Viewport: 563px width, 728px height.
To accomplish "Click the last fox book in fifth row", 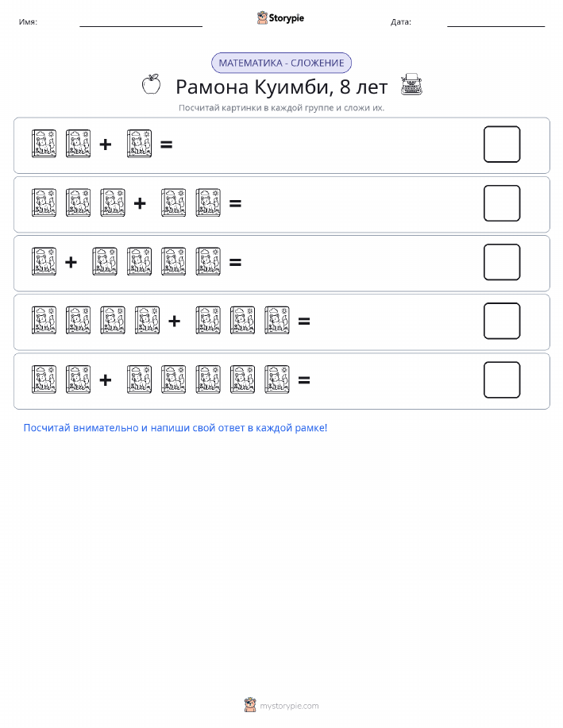I will (277, 379).
